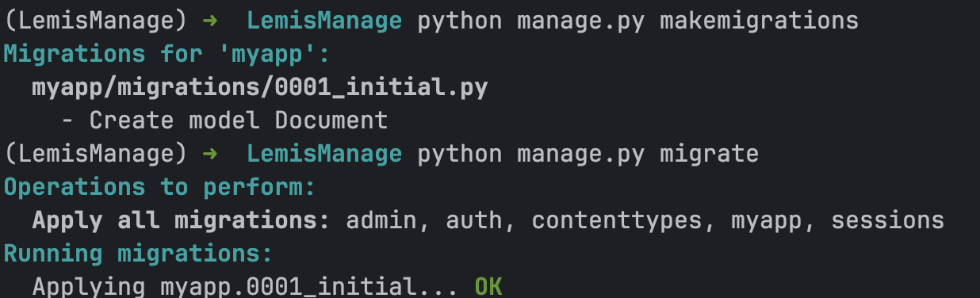Click the 'python manage.py makemigrations' command text
The image size is (980, 298).
[638, 21]
